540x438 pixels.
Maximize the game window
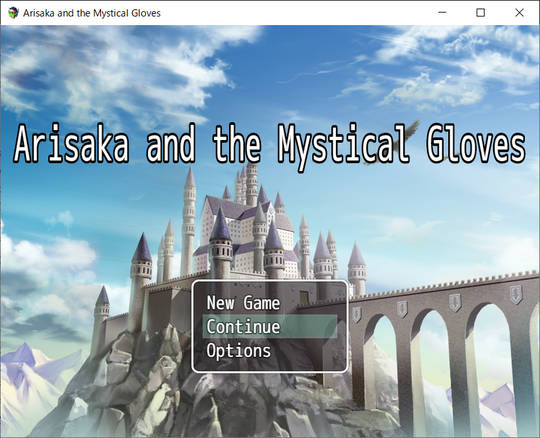[480, 13]
